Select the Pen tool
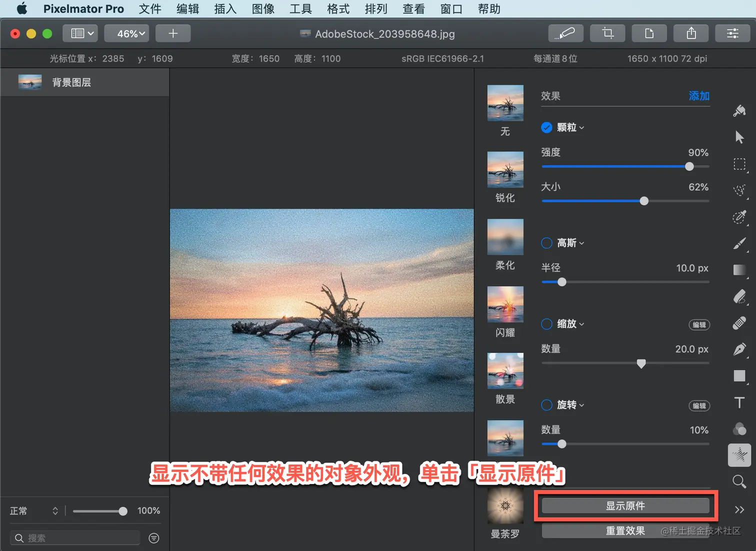The image size is (756, 551). point(739,349)
